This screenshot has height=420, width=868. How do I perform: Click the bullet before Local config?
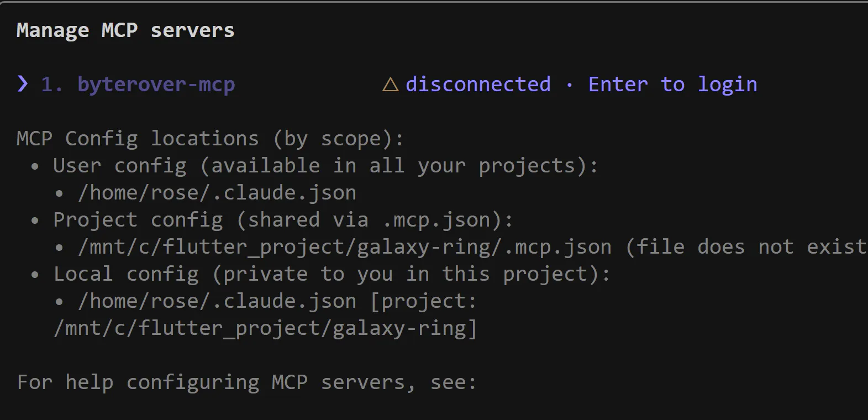tap(35, 274)
